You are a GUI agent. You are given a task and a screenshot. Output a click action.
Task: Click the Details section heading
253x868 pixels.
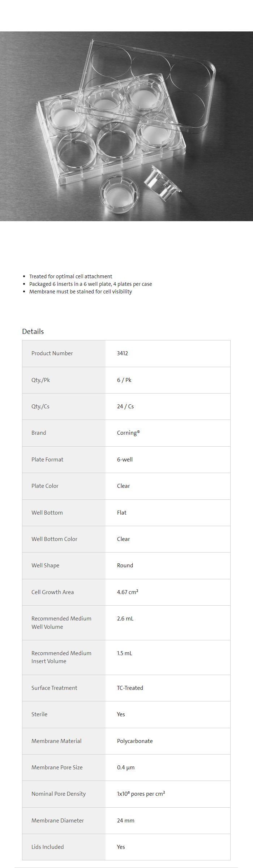pos(33,331)
